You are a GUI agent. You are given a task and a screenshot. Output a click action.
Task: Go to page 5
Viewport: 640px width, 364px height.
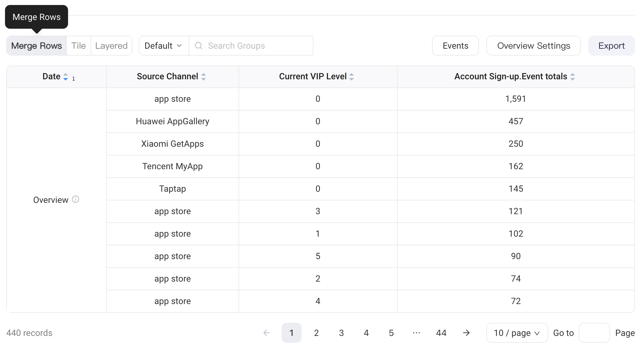point(391,333)
